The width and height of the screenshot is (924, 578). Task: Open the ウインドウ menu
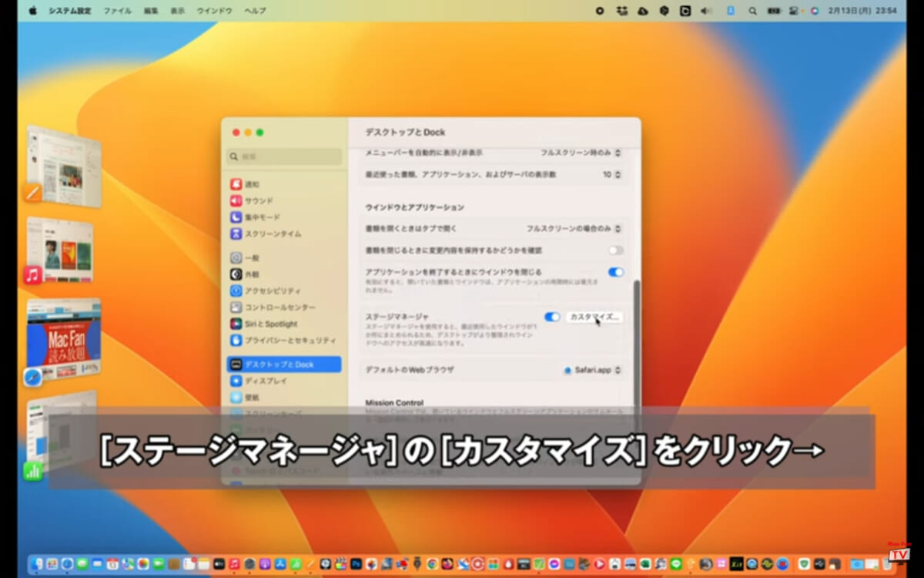[x=216, y=12]
